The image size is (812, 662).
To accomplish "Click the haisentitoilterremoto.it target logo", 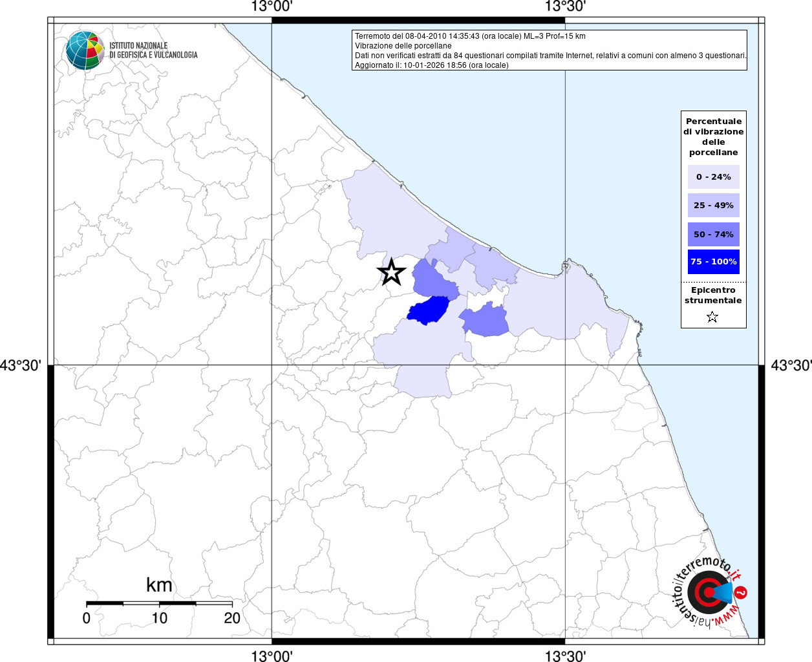I will click(706, 592).
